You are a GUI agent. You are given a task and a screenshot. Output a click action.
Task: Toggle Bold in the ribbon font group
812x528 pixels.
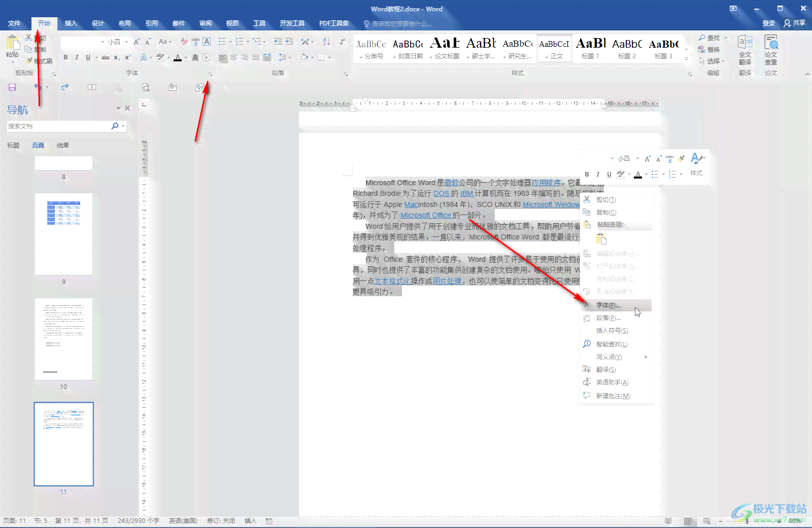[x=65, y=57]
